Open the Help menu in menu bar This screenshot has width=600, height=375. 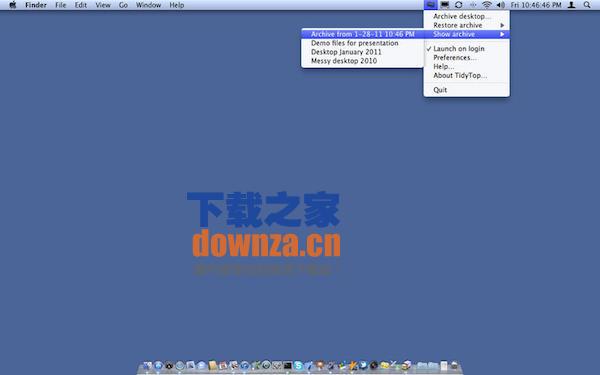click(177, 5)
